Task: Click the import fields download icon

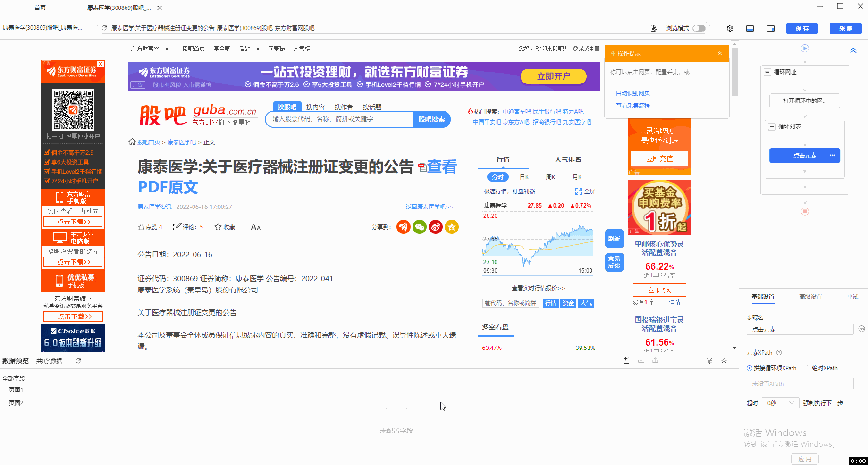Action: click(x=641, y=360)
